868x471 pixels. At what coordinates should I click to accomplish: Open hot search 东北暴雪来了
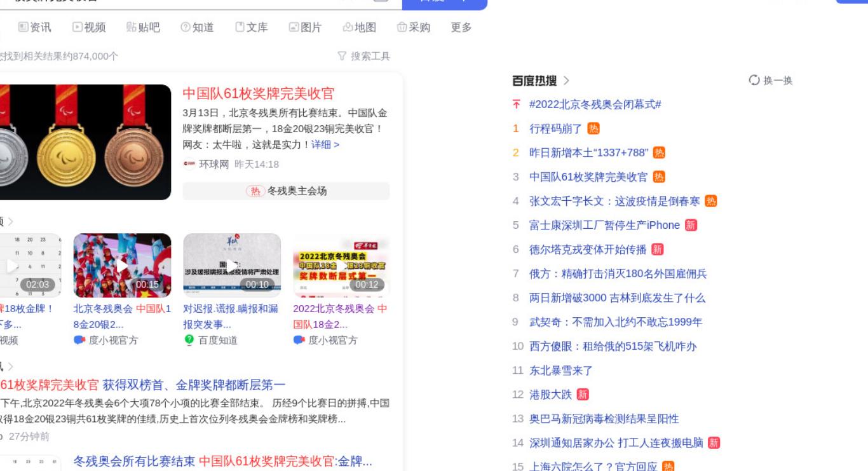click(x=561, y=371)
